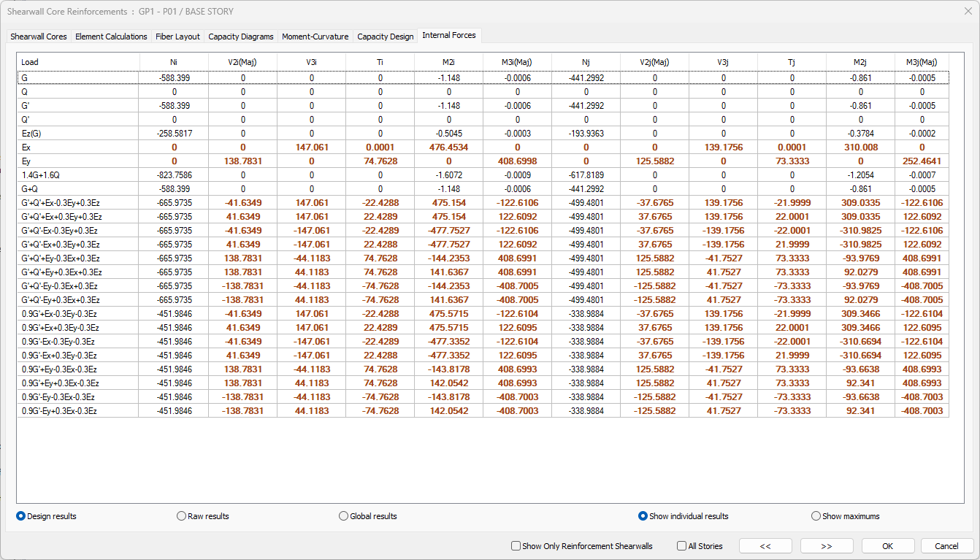Switch to the Moment-Curvature tab
The width and height of the screenshot is (980, 560).
click(x=315, y=37)
